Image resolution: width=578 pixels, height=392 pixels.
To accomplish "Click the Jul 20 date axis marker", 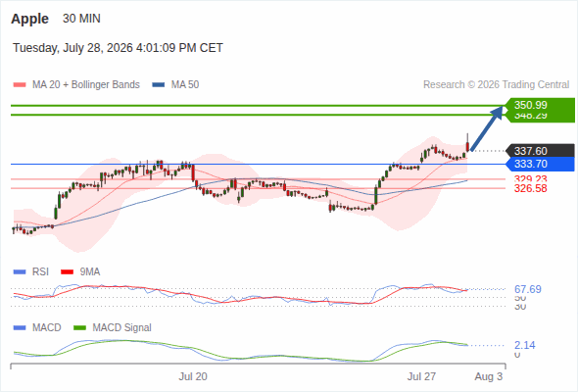I will pos(193,376).
